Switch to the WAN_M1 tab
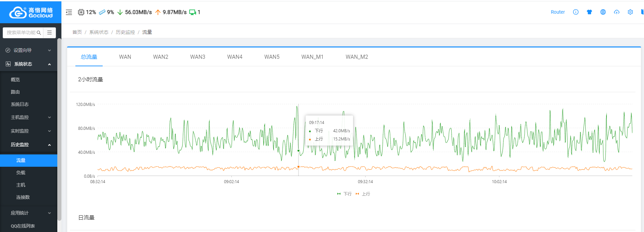 coord(312,57)
